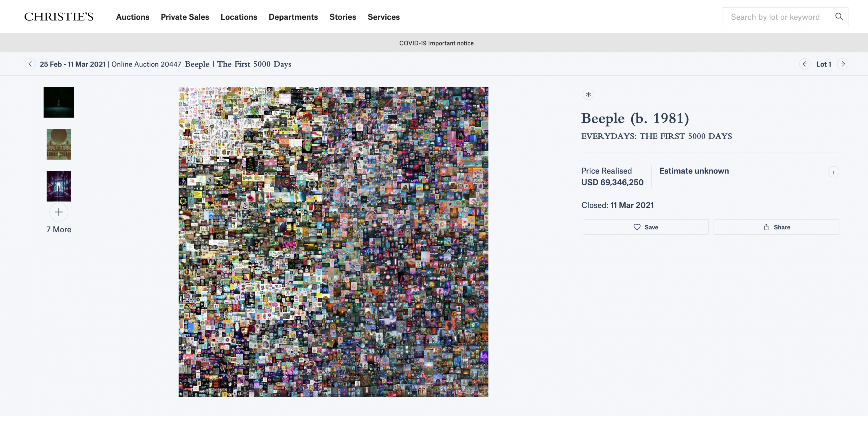Open the Auctions menu
The width and height of the screenshot is (868, 429).
click(133, 17)
